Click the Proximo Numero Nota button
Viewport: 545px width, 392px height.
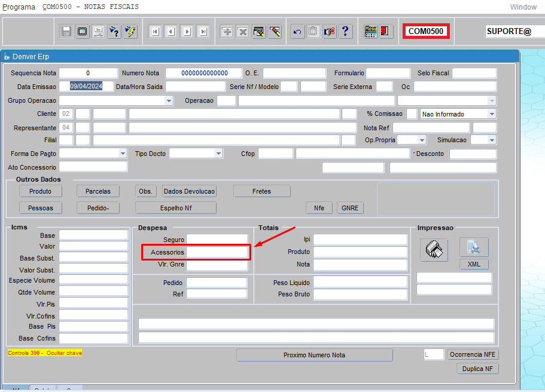314,355
